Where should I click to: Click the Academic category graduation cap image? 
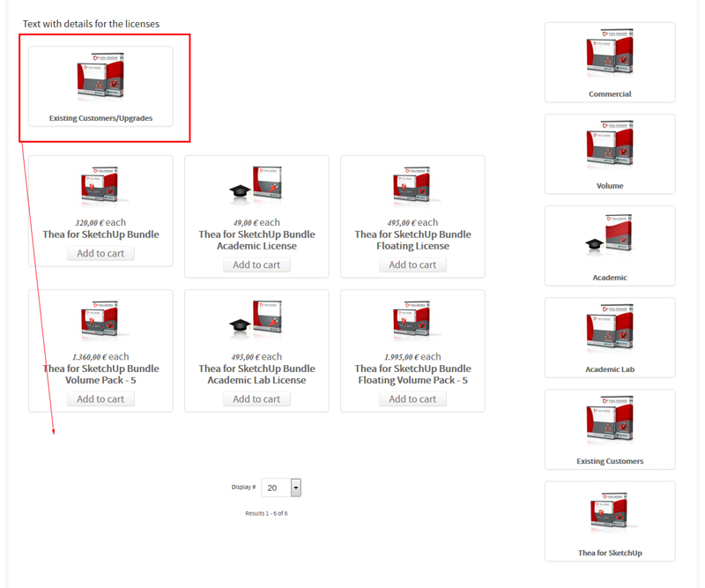click(609, 234)
